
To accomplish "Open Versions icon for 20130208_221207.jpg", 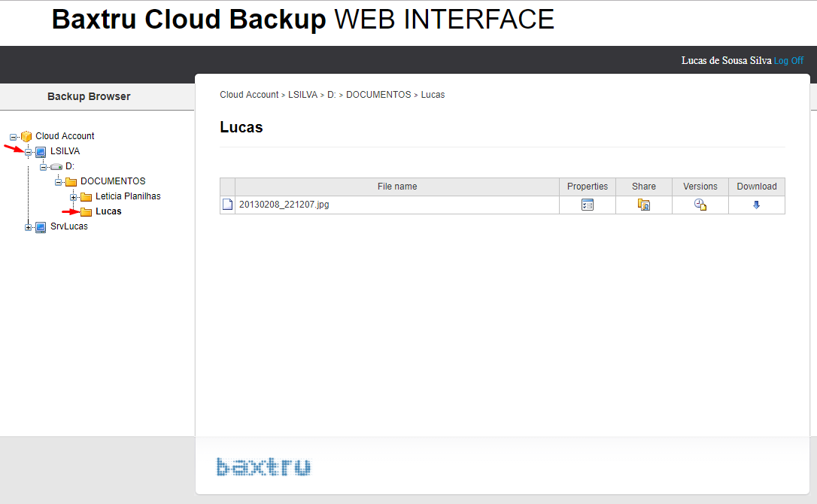I will pos(700,205).
